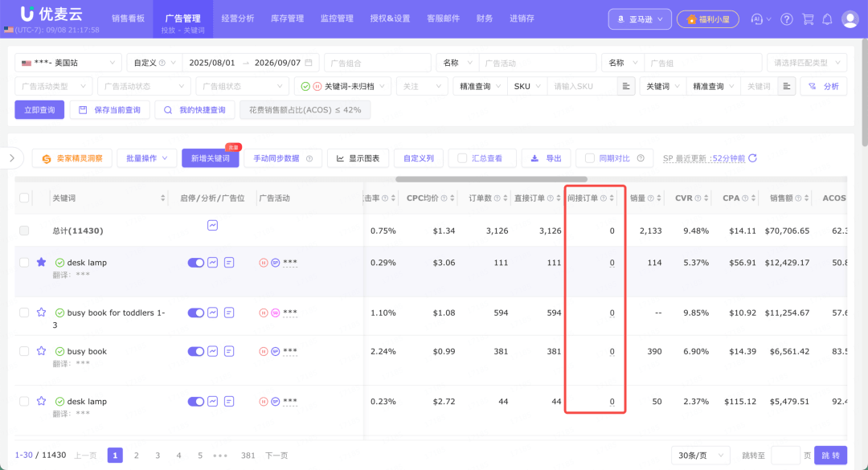Open the 自定义列 button

tap(419, 158)
